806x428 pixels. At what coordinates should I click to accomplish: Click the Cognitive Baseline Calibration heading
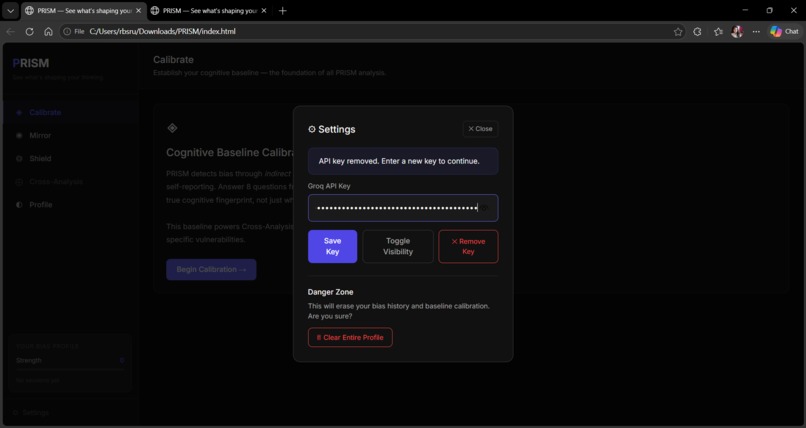[x=230, y=153]
